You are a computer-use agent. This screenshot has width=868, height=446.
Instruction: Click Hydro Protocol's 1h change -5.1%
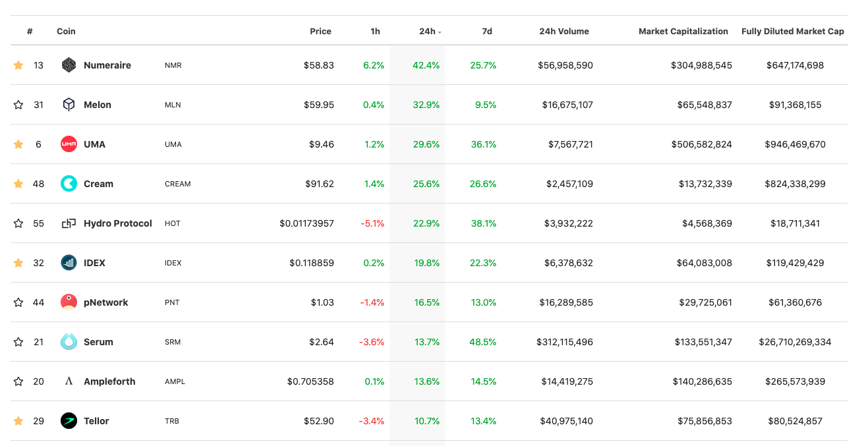pyautogui.click(x=372, y=223)
